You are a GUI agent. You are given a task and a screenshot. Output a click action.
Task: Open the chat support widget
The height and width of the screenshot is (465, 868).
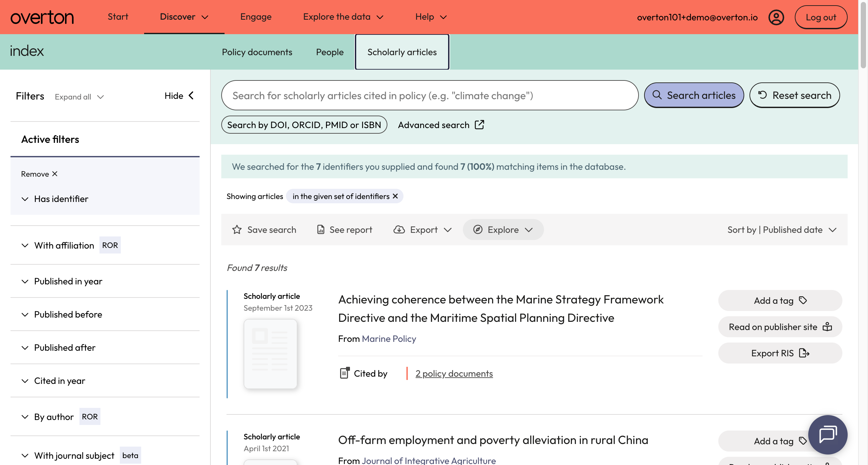point(828,434)
